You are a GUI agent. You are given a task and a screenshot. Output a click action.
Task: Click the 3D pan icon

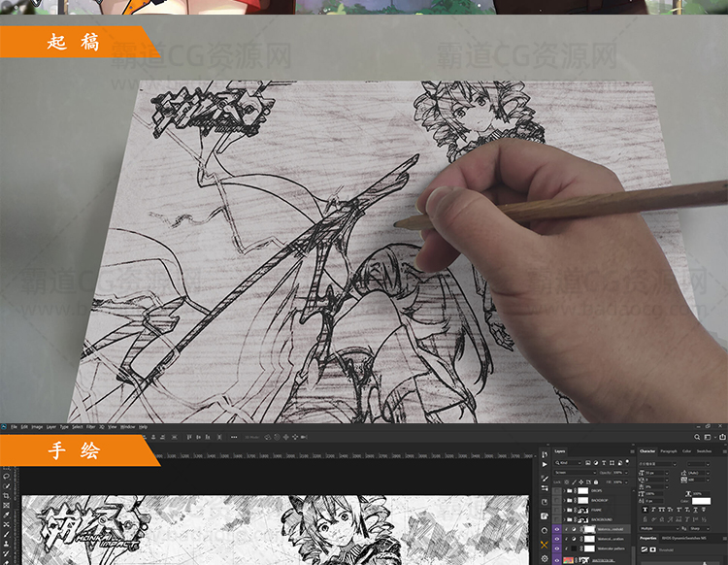click(x=286, y=437)
